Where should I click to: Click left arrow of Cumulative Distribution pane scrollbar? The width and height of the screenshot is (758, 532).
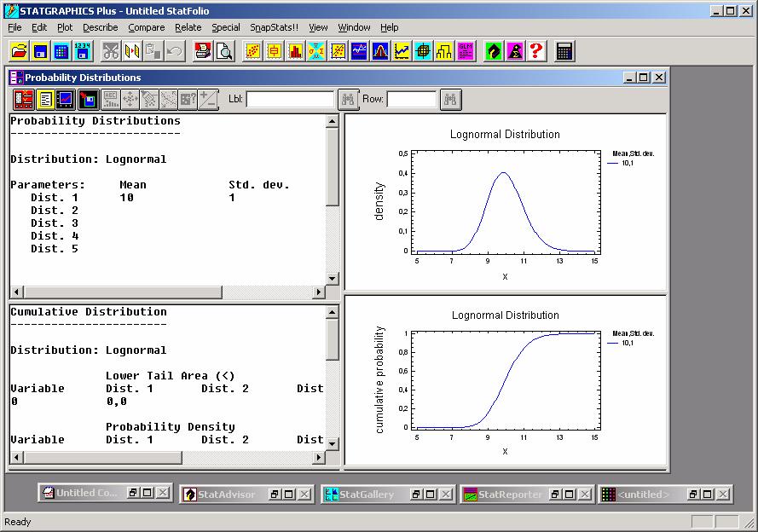tap(17, 457)
